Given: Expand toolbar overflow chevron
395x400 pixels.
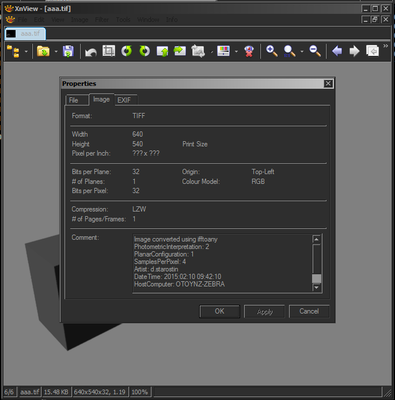Looking at the screenshot, I should [386, 46].
